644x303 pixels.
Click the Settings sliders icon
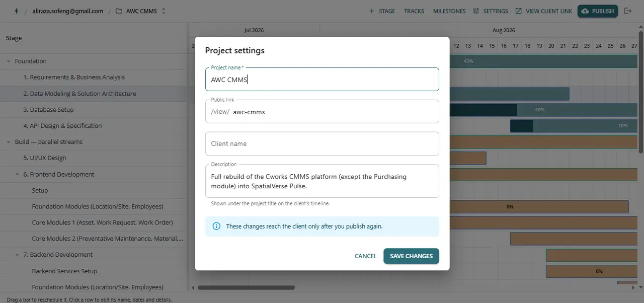(x=476, y=11)
